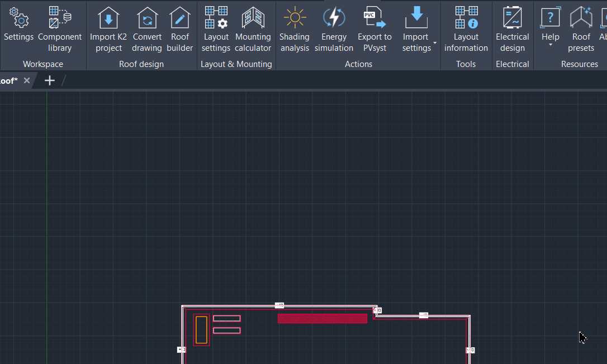Click the Roof design panel title
607x364 pixels.
coord(141,64)
